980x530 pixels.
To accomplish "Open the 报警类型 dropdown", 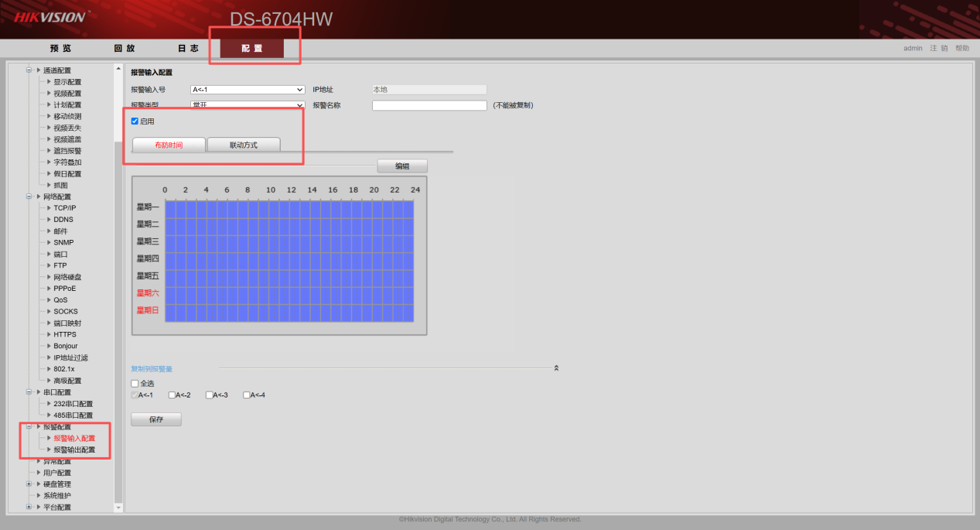I will (x=248, y=105).
